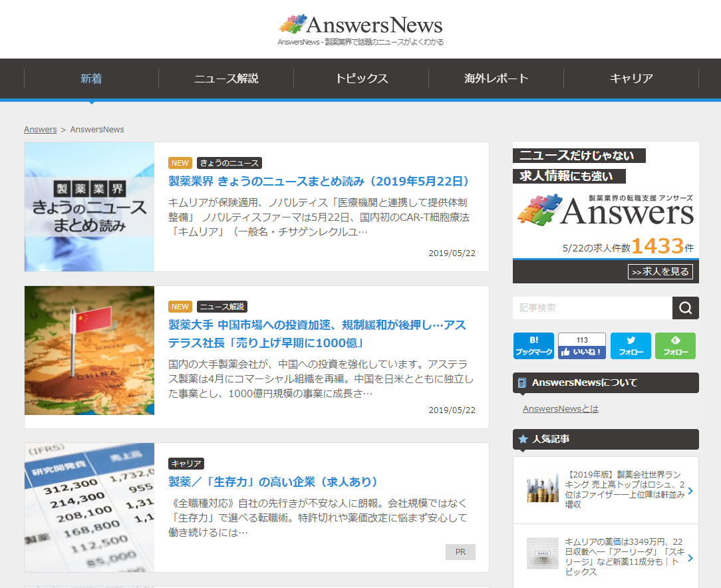Switch to the トピックス tab
Screen dimensions: 721x588
(361, 78)
